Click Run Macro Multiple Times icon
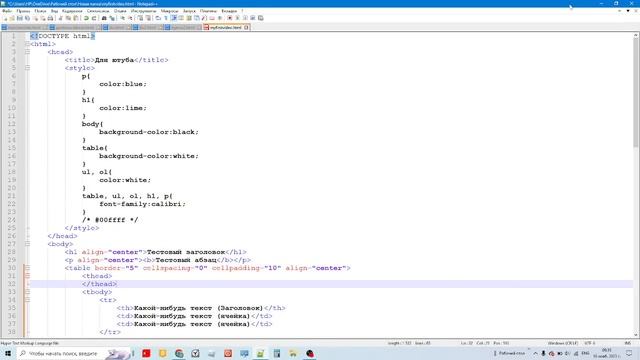This screenshot has height=360, width=640. 253,18
